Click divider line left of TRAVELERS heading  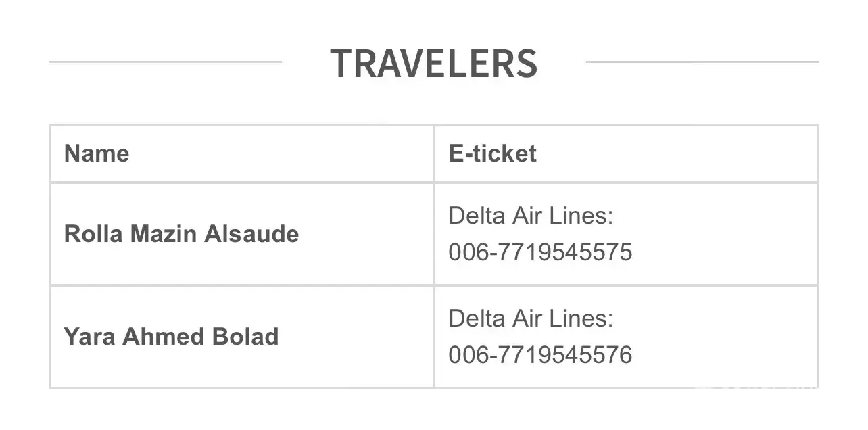click(x=165, y=62)
